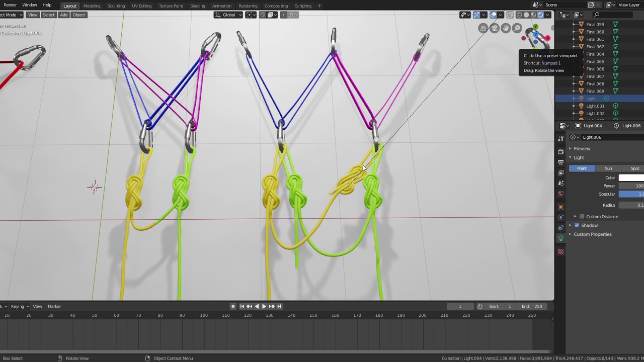This screenshot has height=362, width=644.
Task: Select rendered viewport shading mode
Action: [541, 15]
